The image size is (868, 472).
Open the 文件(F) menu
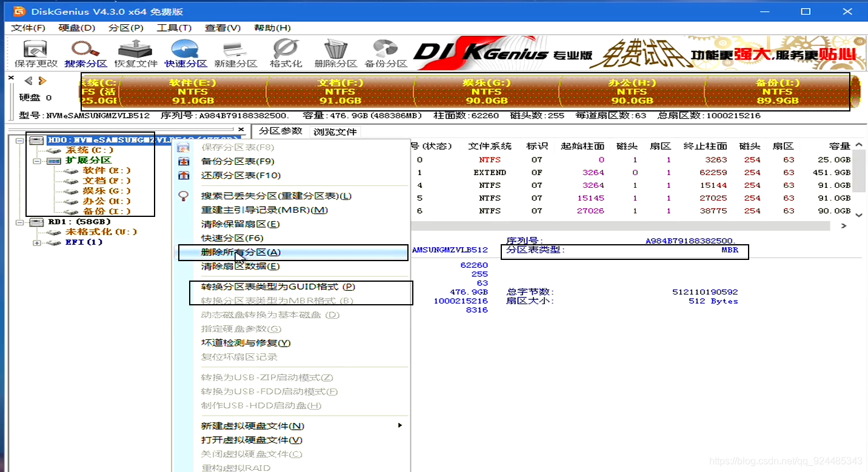tap(28, 28)
